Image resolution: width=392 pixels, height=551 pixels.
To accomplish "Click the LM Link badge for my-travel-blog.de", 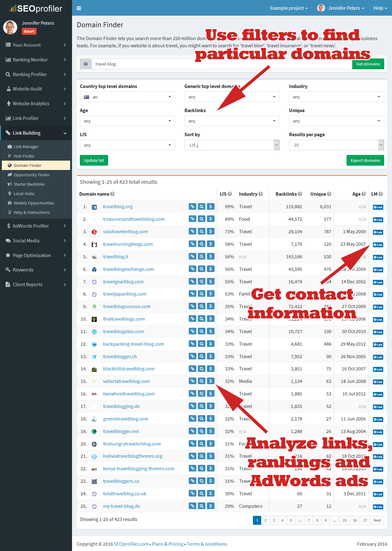I will click(378, 507).
